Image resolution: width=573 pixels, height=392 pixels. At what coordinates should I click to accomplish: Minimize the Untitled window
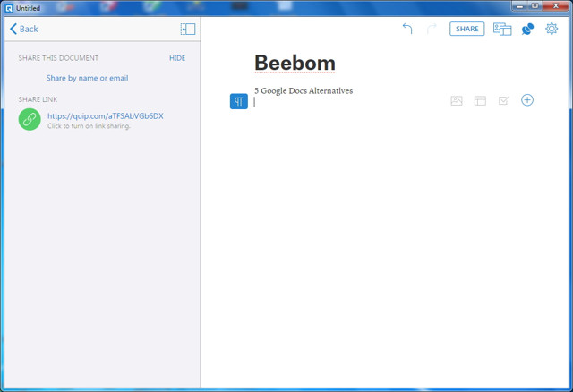click(x=519, y=6)
